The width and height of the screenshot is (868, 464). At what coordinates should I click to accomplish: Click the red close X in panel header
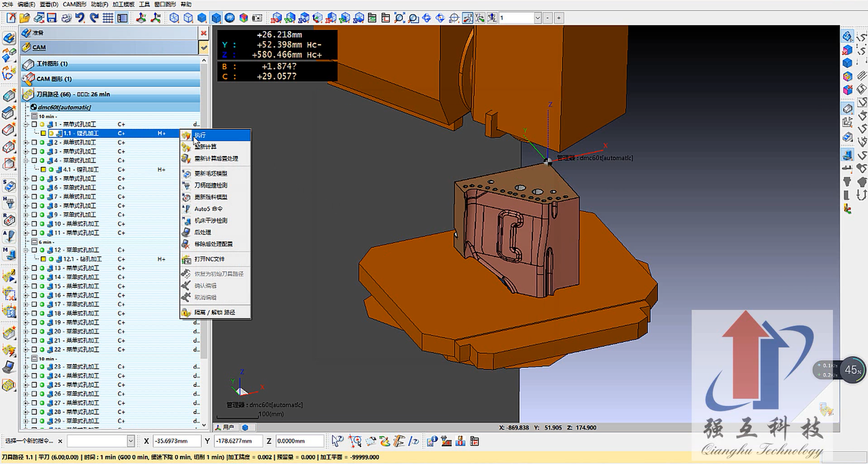click(x=204, y=33)
